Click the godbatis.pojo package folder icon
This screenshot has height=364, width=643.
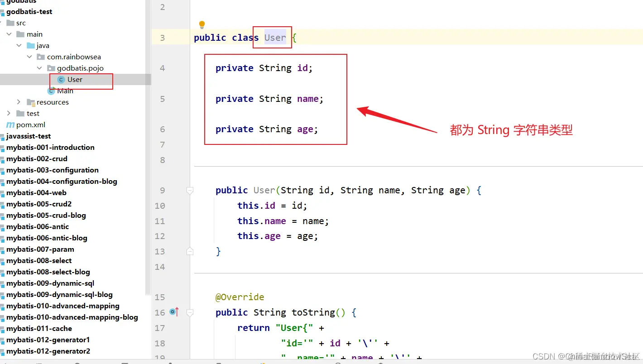click(x=51, y=68)
